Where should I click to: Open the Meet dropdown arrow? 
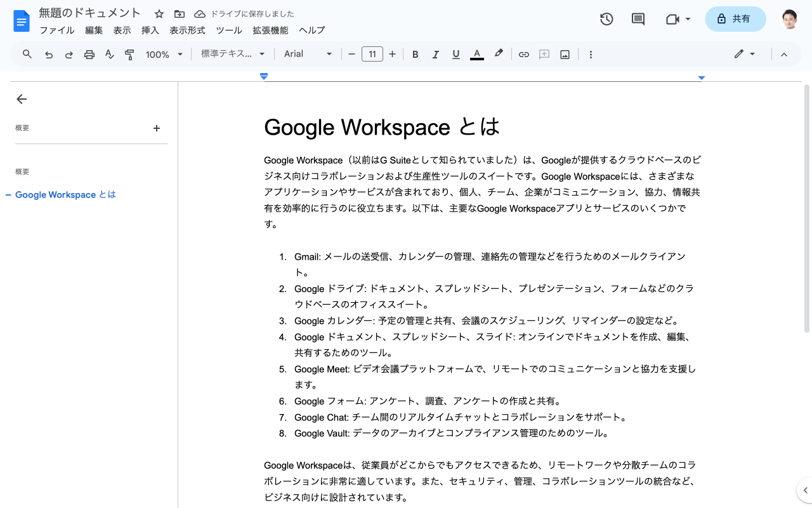pyautogui.click(x=688, y=19)
